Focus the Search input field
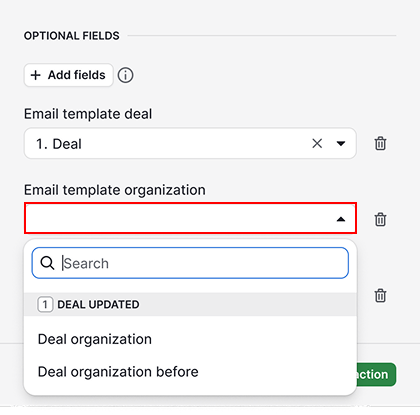Image resolution: width=420 pixels, height=415 pixels. point(190,263)
